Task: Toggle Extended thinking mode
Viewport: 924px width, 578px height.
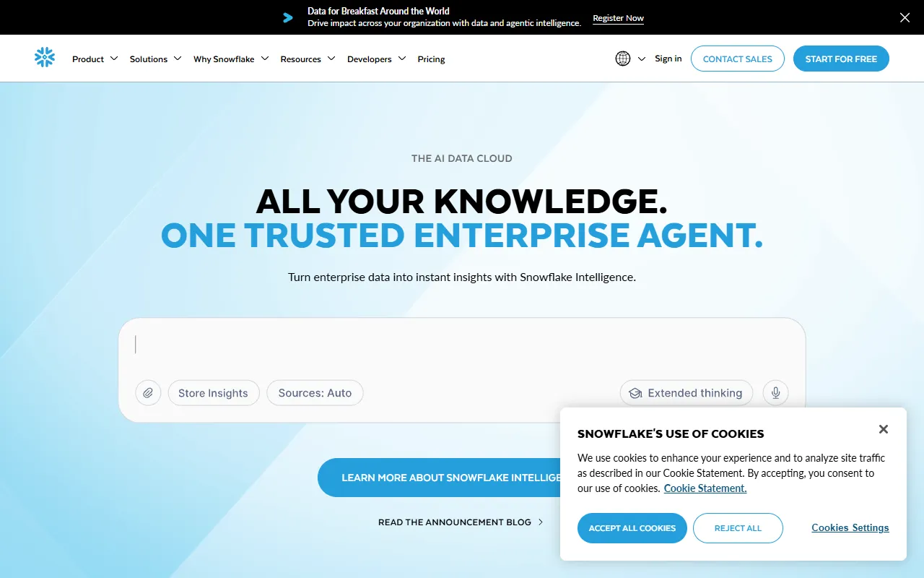Action: pos(686,393)
